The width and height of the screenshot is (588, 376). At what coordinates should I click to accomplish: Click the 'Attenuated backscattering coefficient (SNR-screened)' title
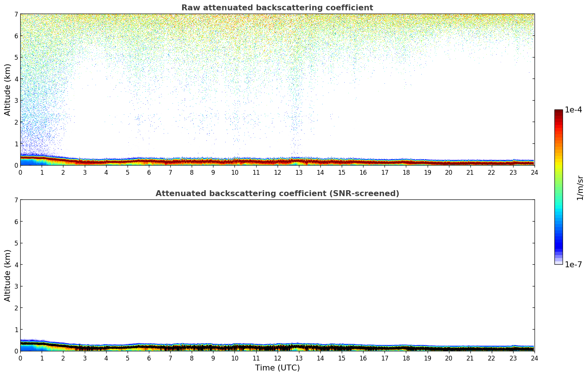point(277,194)
